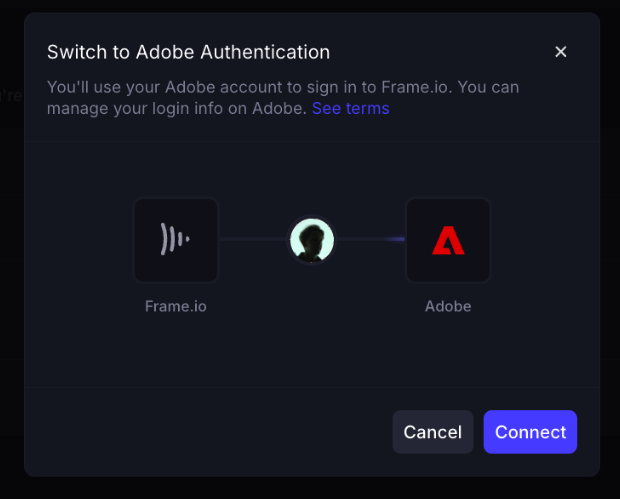Click the empty space below the Frame.io label
620x499 pixels.
(176, 350)
